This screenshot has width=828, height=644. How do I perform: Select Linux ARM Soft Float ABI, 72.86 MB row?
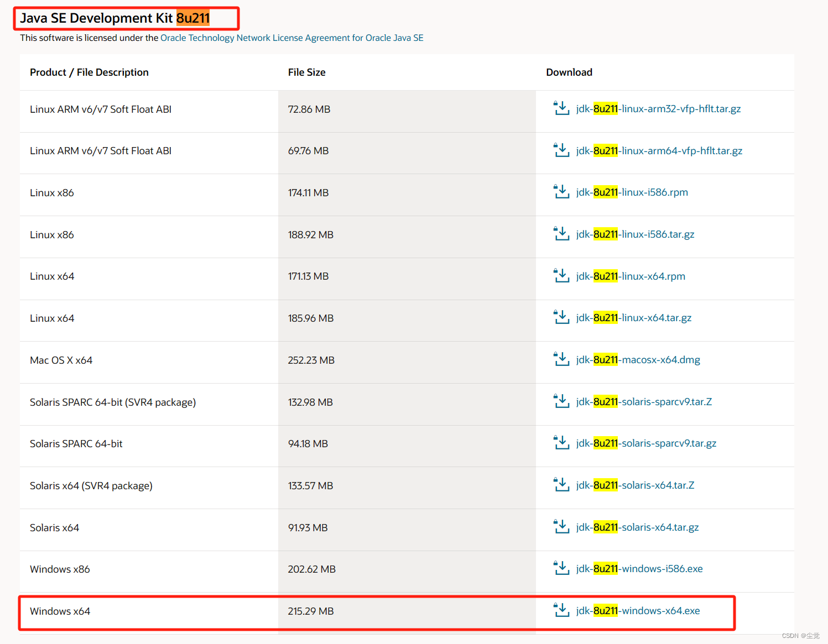[x=101, y=109]
